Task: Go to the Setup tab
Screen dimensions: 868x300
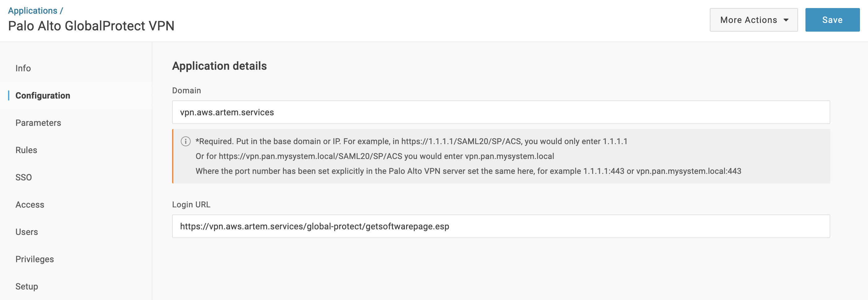Action: click(x=27, y=286)
